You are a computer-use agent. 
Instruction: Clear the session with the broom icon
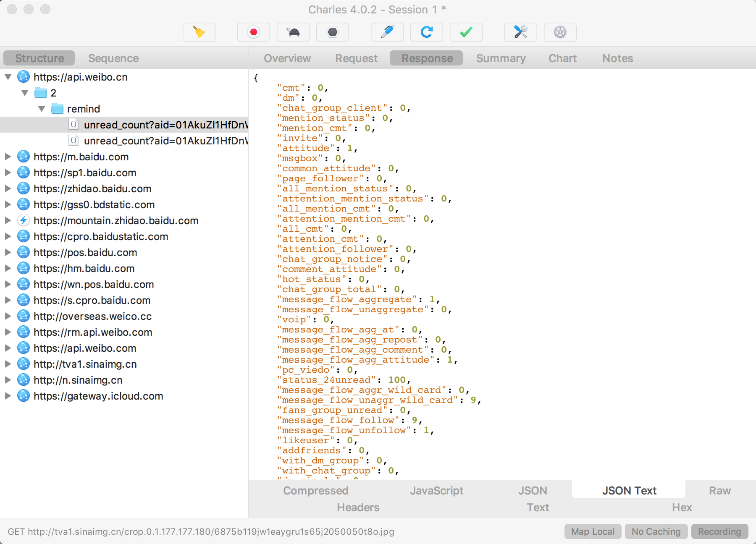pyautogui.click(x=199, y=32)
